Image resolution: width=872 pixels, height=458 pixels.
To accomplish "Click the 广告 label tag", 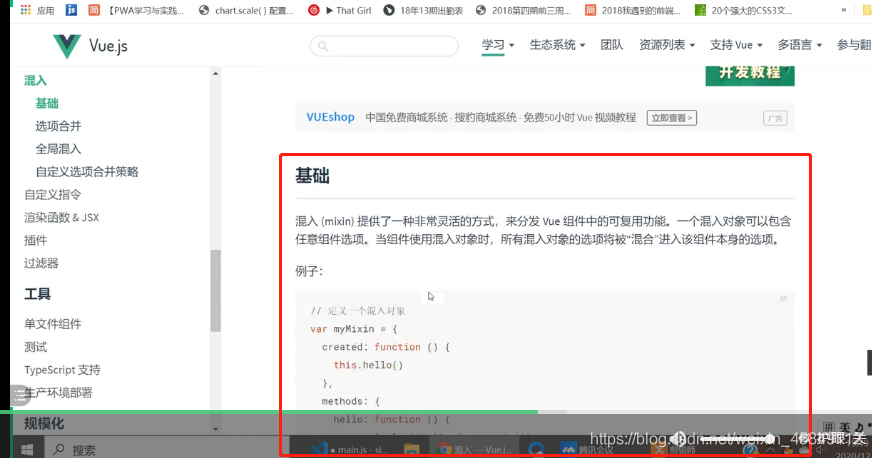I will point(775,118).
